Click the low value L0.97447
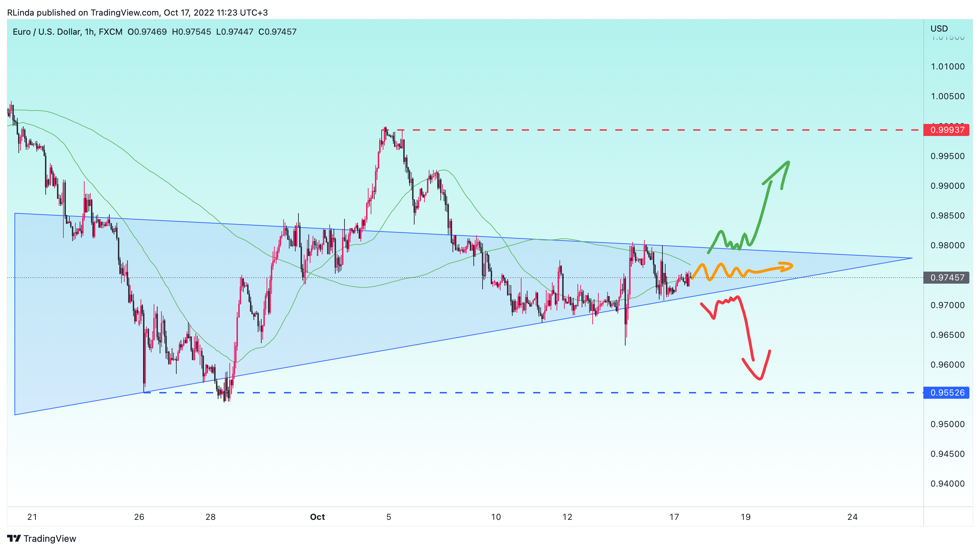This screenshot has width=980, height=551. tap(235, 32)
